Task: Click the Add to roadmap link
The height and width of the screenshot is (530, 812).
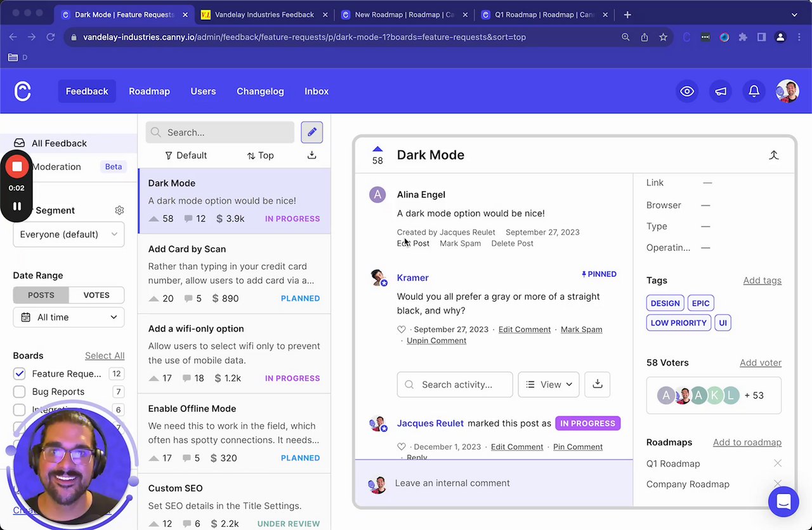Action: 747,442
